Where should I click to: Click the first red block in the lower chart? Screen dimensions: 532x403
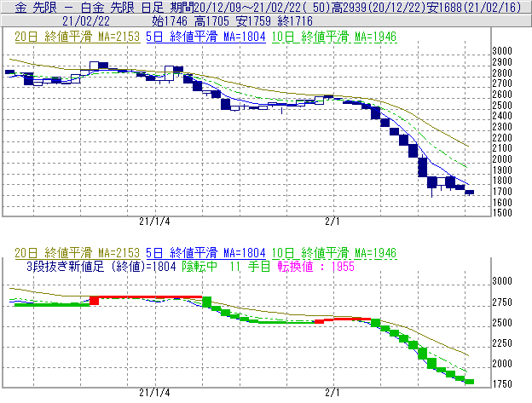95,300
